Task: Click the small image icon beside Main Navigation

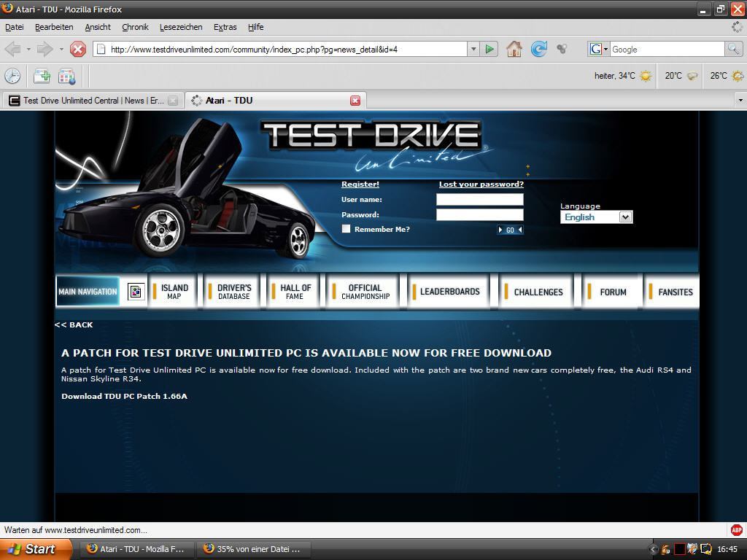Action: [x=136, y=292]
